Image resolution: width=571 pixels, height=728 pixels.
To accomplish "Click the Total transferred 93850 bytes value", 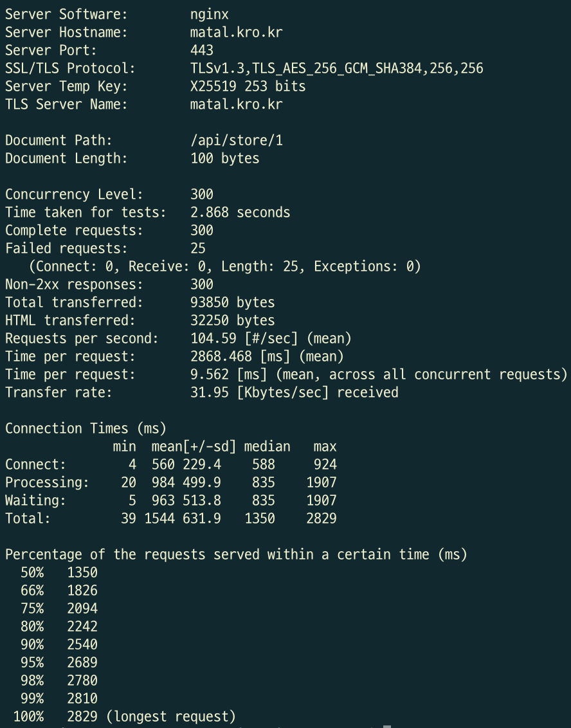I will 233,302.
